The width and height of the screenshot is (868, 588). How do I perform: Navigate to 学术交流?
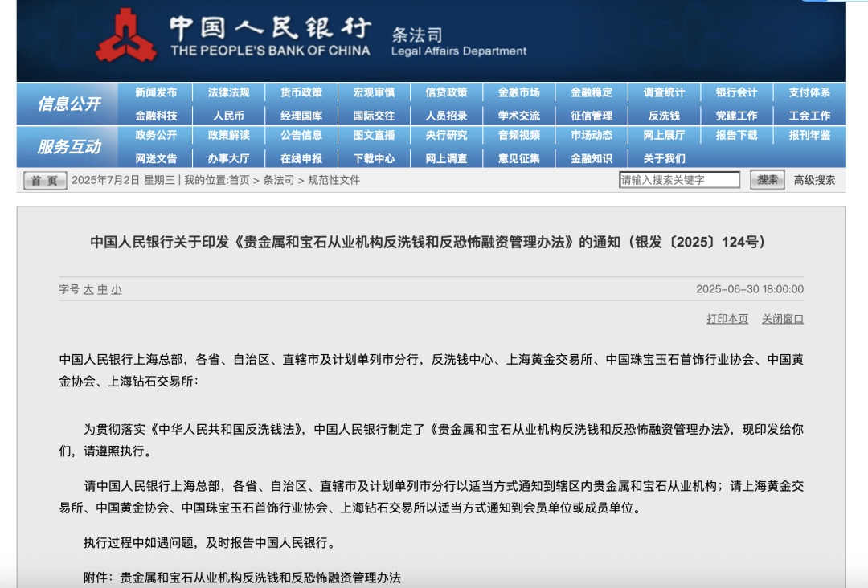click(518, 116)
